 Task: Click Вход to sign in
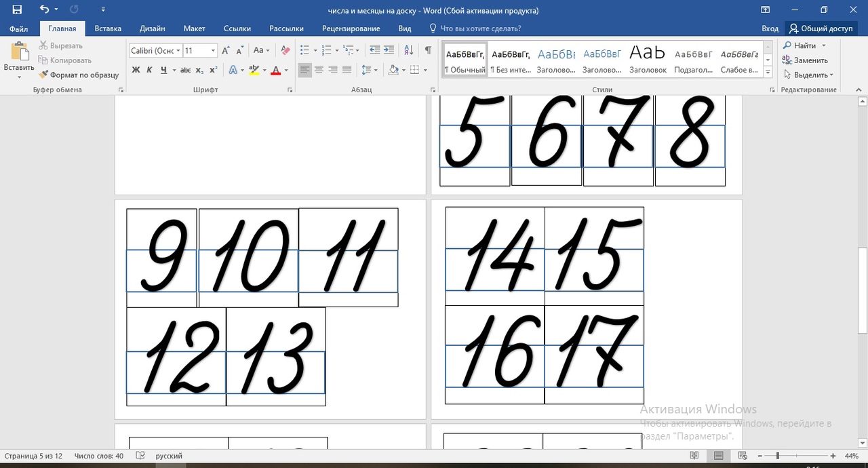click(x=770, y=28)
